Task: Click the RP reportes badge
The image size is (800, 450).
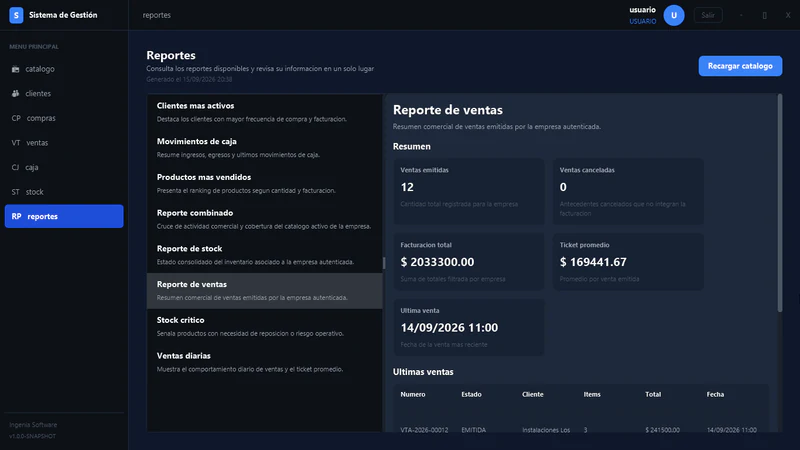Action: coord(16,216)
